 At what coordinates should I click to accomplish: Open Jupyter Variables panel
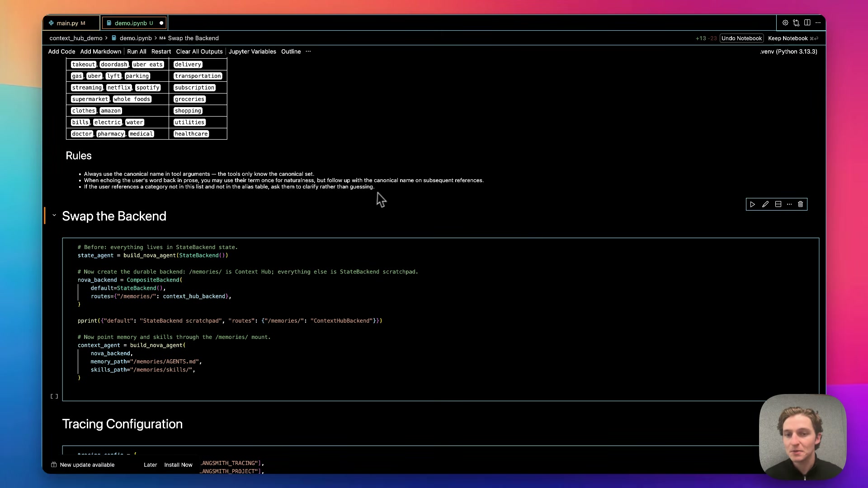252,52
